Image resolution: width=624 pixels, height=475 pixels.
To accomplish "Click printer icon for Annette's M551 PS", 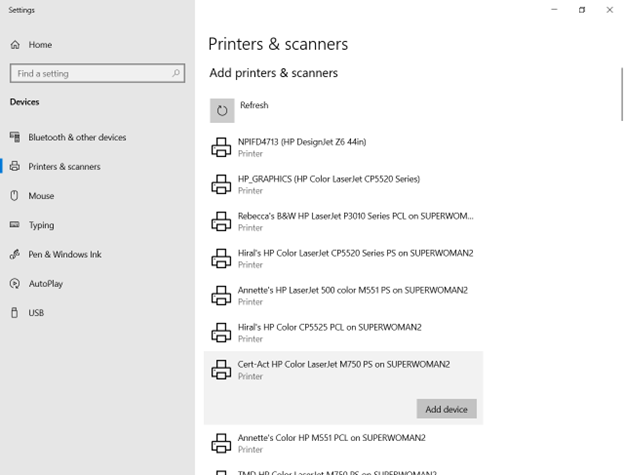I will pos(221,296).
